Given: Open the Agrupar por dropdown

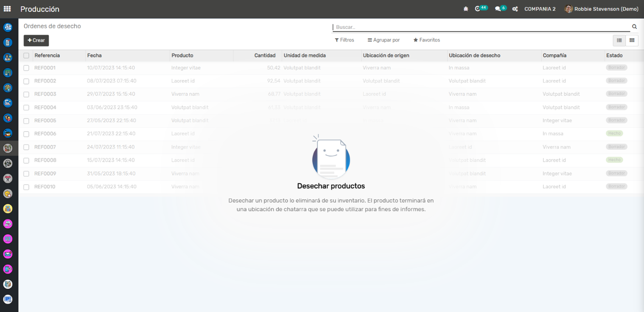Looking at the screenshot, I should pyautogui.click(x=384, y=40).
